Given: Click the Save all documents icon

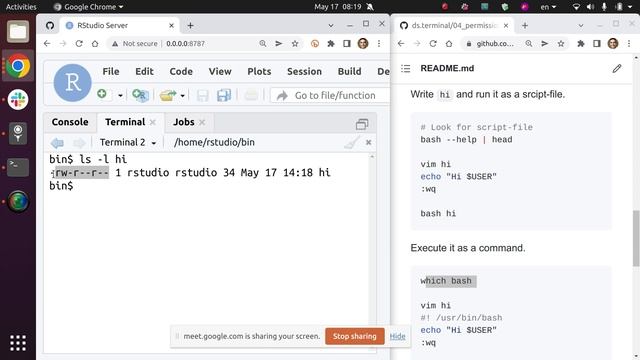Looking at the screenshot, I should coord(224,95).
